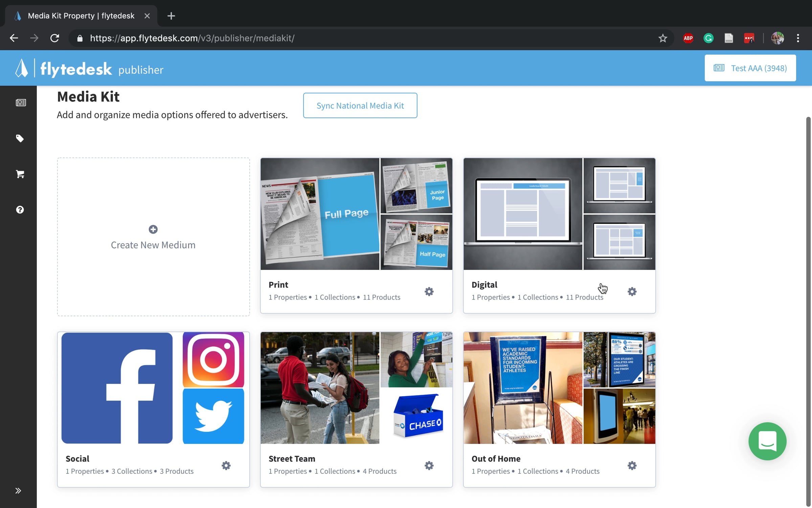Click the Sync National Media Kit button
This screenshot has height=508, width=812.
click(x=360, y=105)
